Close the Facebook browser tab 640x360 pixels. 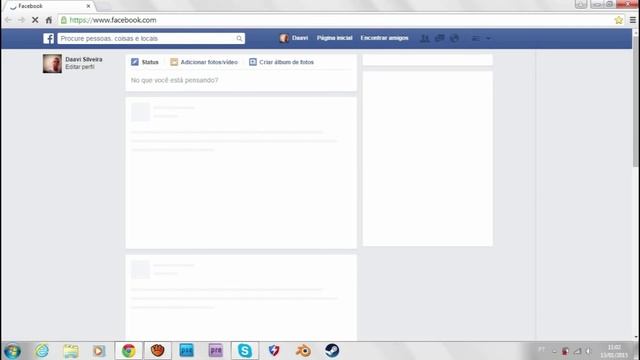point(88,6)
